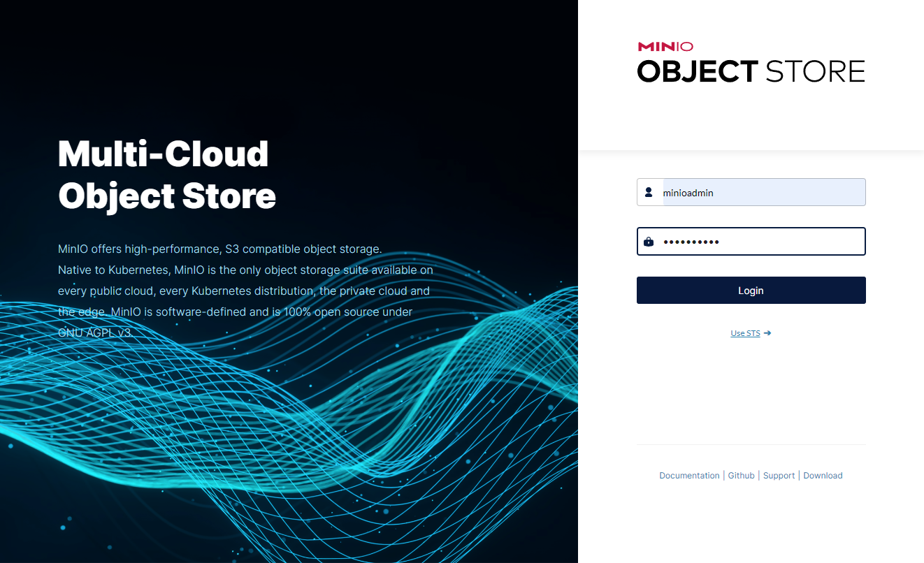Open the Documentation link
Viewport: 924px width, 563px height.
click(689, 476)
